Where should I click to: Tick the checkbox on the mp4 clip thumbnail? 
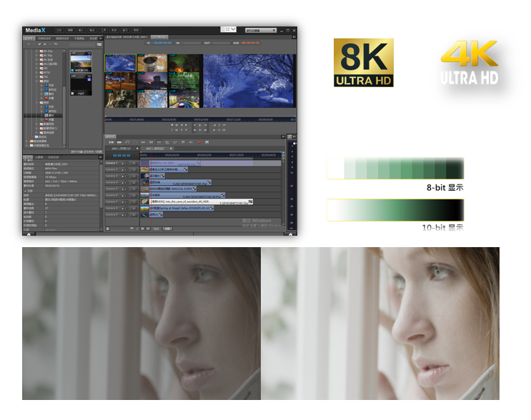[x=72, y=93]
